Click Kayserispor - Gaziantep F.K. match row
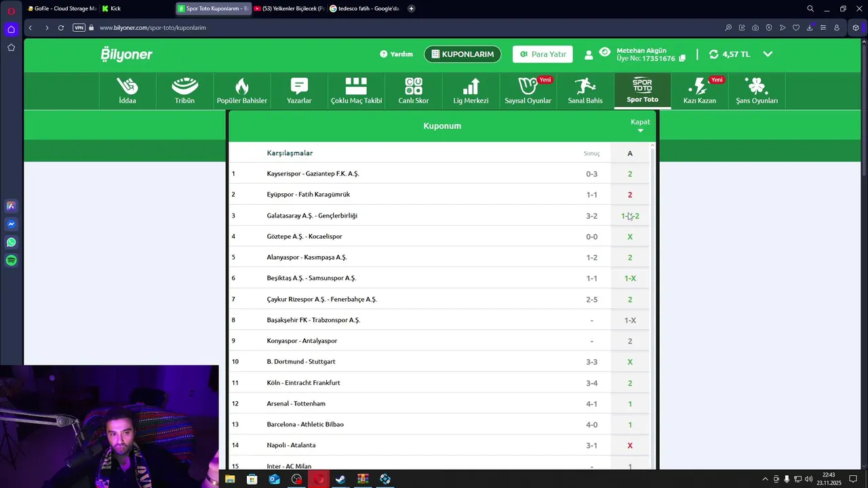Viewport: 868px width, 488px height. (439, 174)
